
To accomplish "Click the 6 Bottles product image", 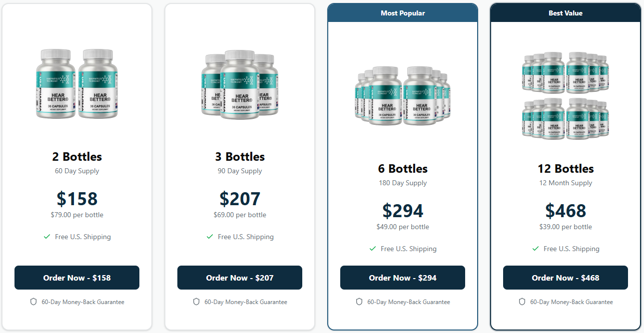I will 403,95.
